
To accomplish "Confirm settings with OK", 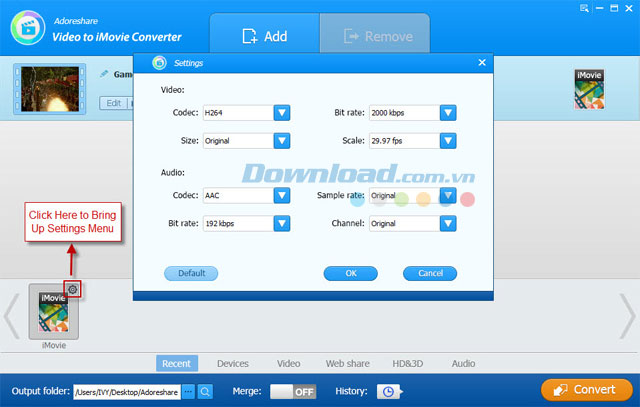I will pyautogui.click(x=351, y=273).
